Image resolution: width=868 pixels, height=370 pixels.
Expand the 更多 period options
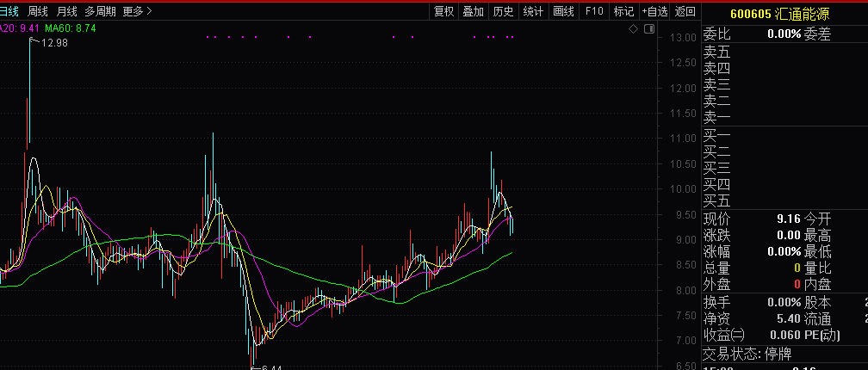click(137, 11)
